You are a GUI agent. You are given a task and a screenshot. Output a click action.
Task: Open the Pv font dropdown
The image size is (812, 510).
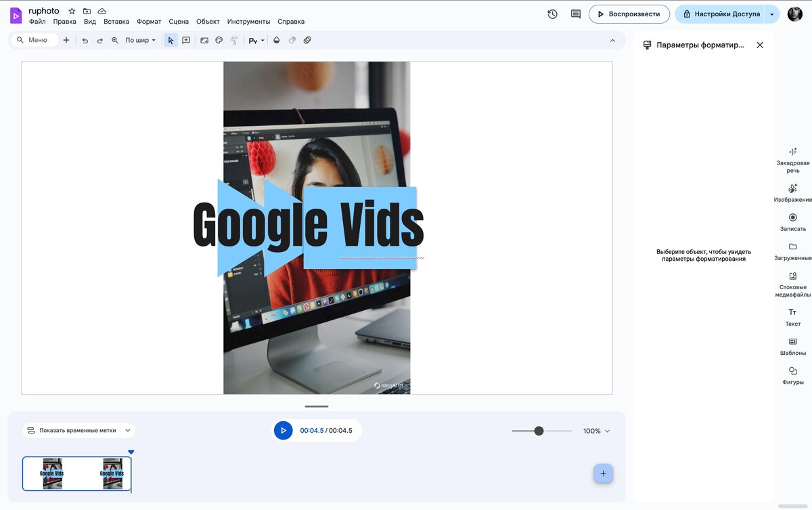point(256,41)
